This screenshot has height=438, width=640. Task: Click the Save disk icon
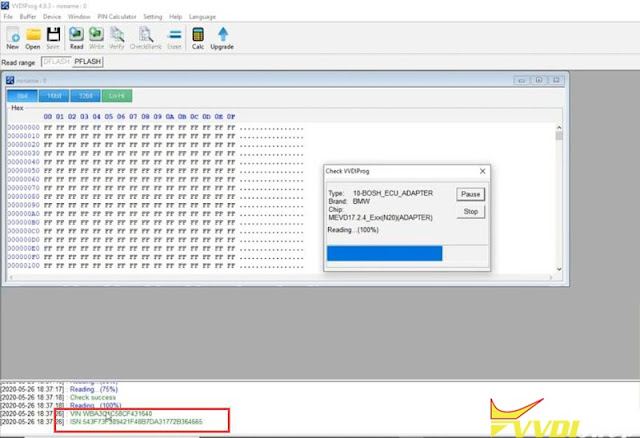pyautogui.click(x=53, y=38)
